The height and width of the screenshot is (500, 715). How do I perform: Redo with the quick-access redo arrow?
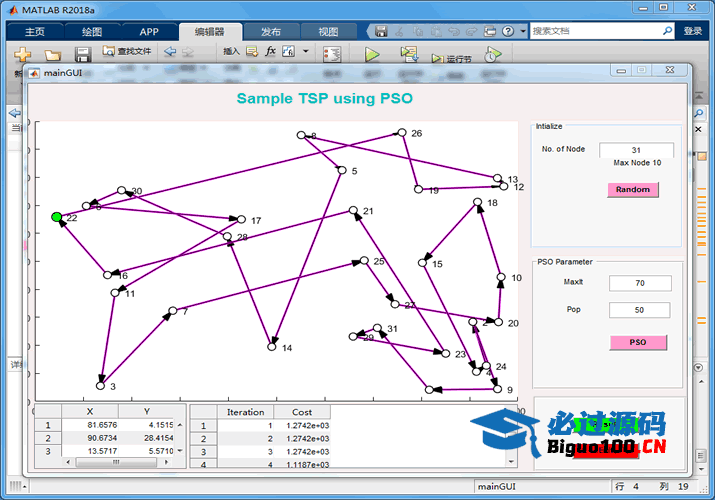[471, 31]
